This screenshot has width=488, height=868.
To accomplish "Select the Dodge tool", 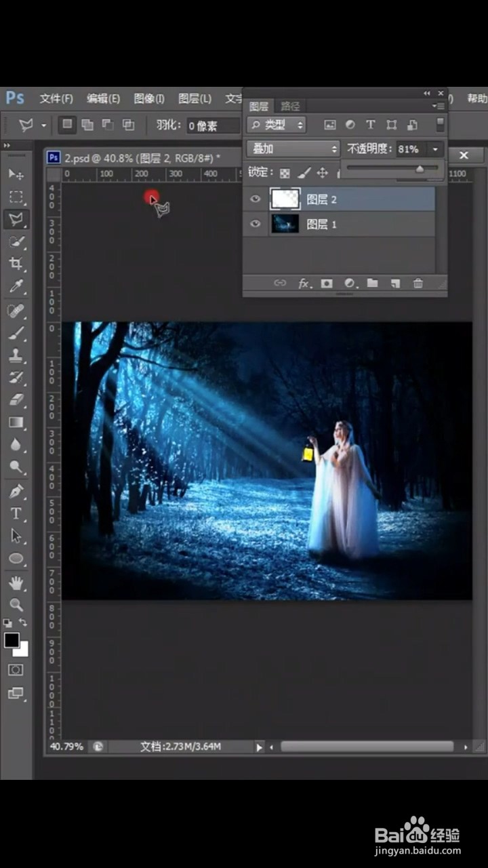I will tap(16, 467).
